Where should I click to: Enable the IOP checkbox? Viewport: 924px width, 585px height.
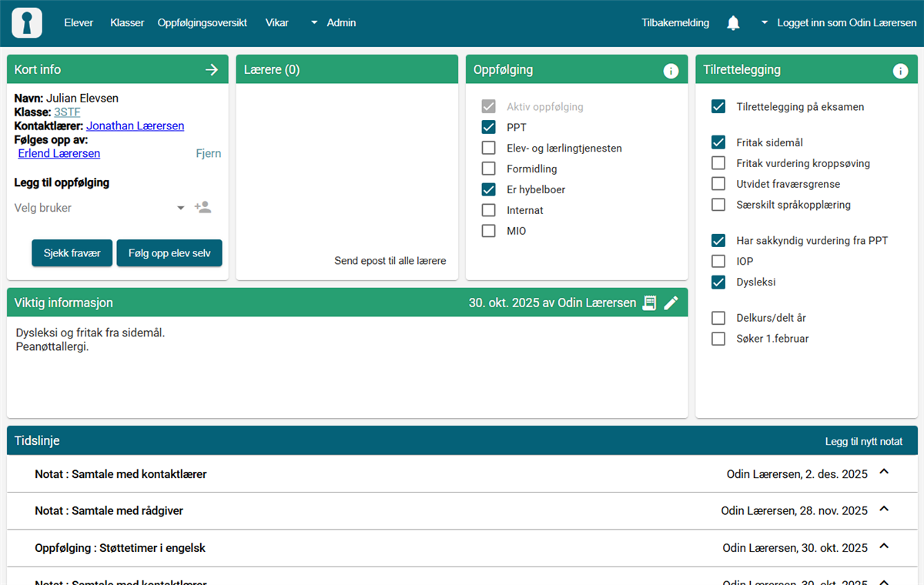pos(718,262)
